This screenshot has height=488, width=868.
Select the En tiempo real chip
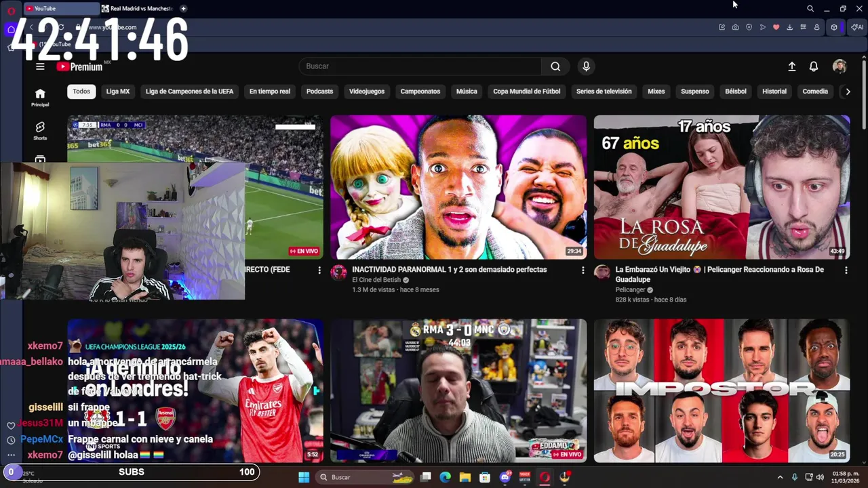[x=270, y=91]
